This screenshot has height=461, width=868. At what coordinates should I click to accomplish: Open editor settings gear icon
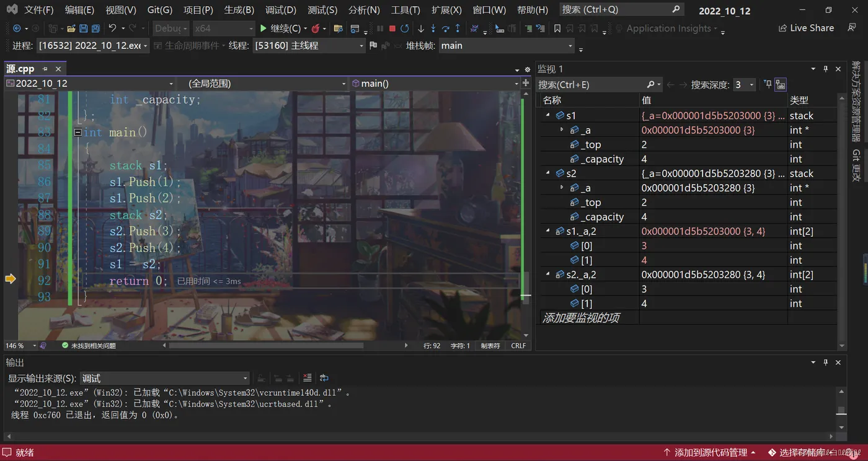[x=528, y=69]
